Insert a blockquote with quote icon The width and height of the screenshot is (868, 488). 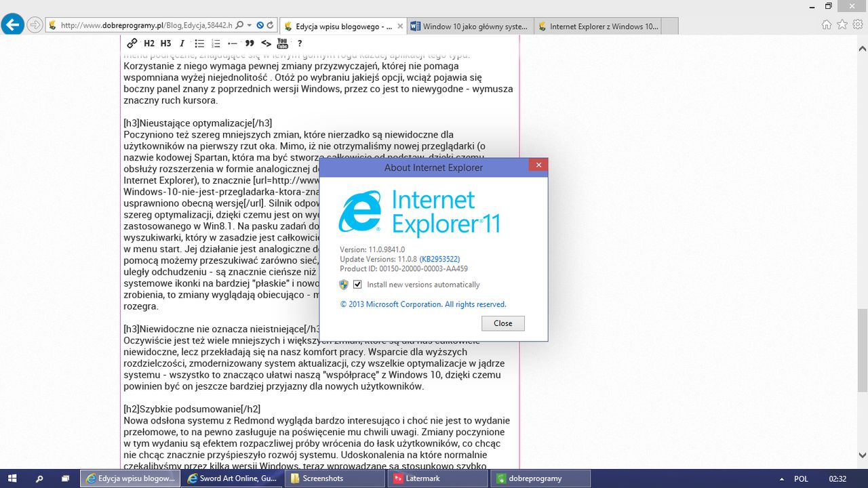[x=250, y=43]
